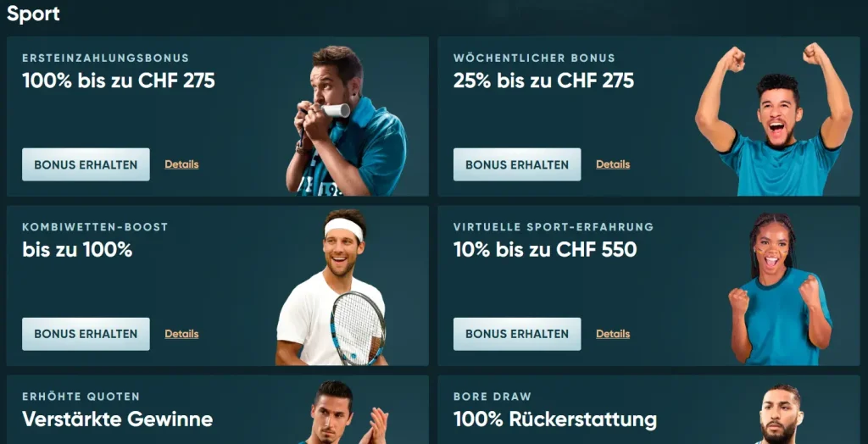
Task: Open Details for Ersteinzahlungsbonus
Action: (x=181, y=164)
